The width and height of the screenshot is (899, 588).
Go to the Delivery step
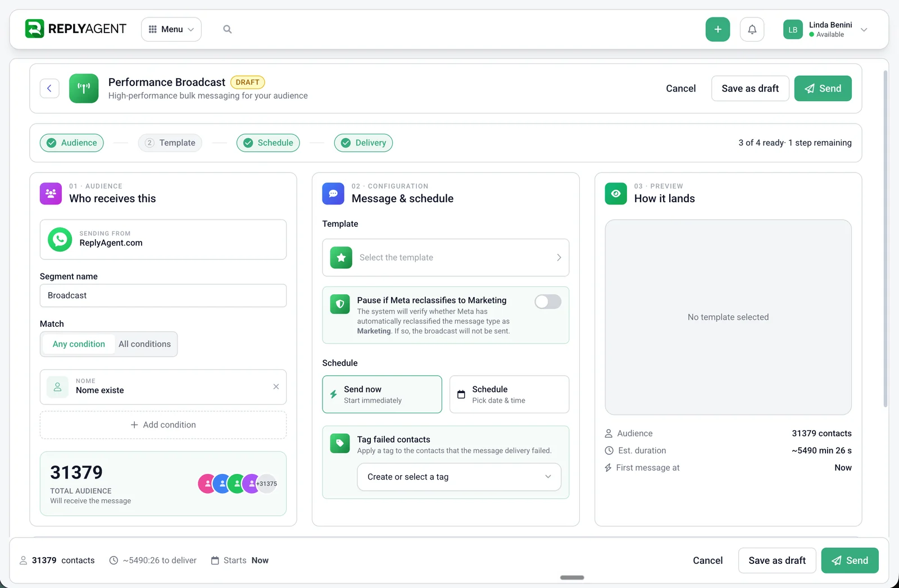(x=364, y=143)
